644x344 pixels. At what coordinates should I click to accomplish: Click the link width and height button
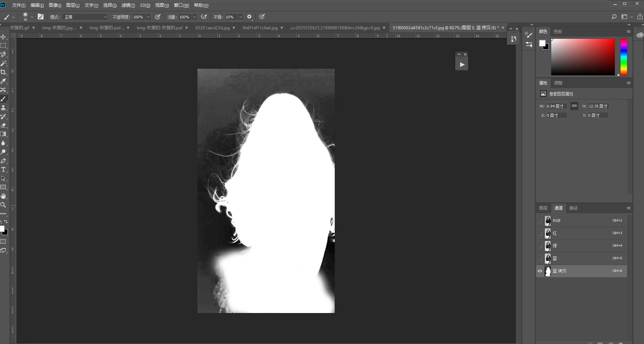tap(574, 106)
